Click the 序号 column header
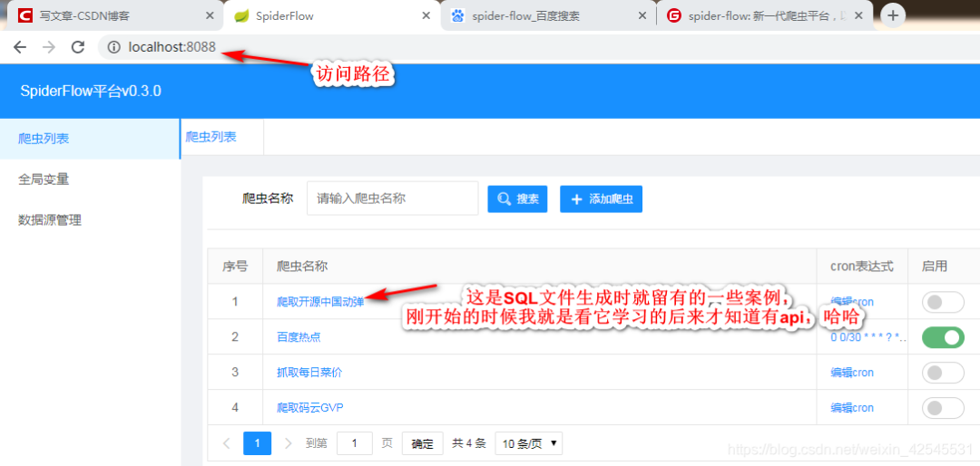This screenshot has height=466, width=980. [235, 267]
